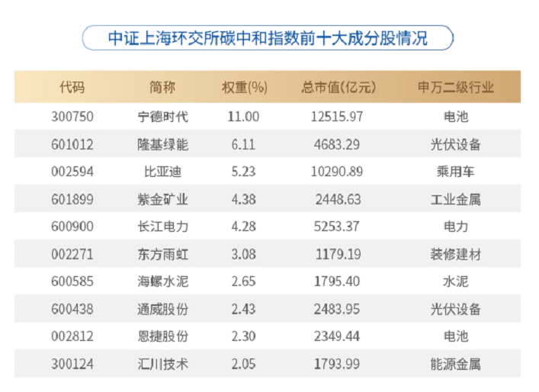
Task: Select the industry 能源金属
Action: pyautogui.click(x=456, y=364)
